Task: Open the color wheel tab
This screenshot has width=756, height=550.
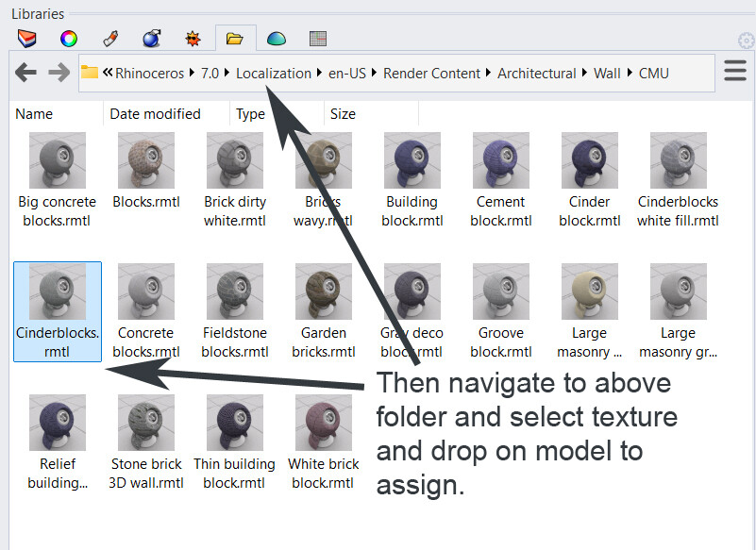Action: click(x=69, y=39)
